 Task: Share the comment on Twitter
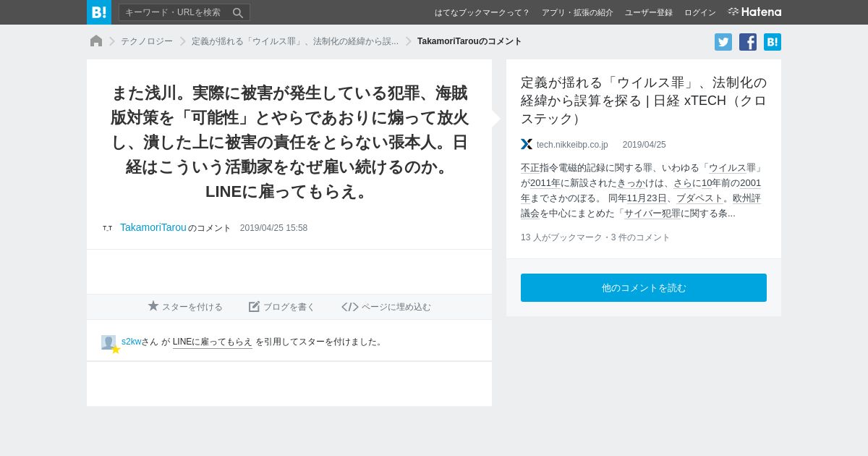pyautogui.click(x=723, y=42)
